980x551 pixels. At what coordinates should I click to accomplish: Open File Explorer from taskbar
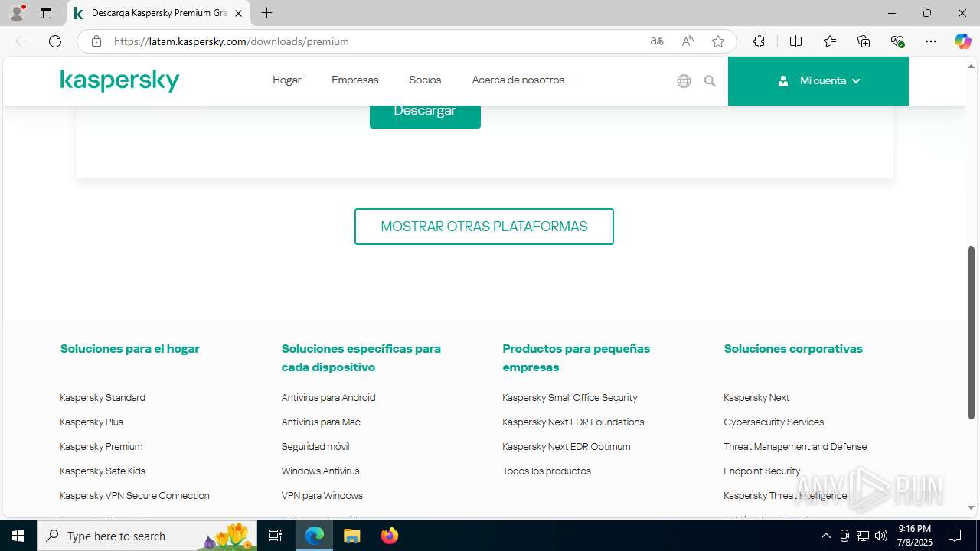coord(351,536)
